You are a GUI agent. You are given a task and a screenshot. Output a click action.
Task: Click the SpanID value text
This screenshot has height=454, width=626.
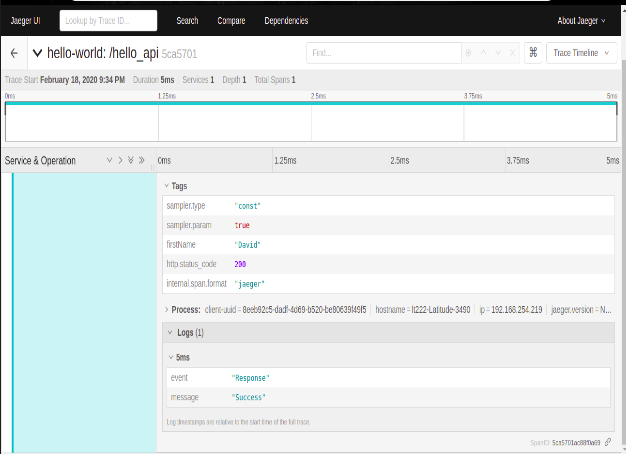(x=576, y=442)
